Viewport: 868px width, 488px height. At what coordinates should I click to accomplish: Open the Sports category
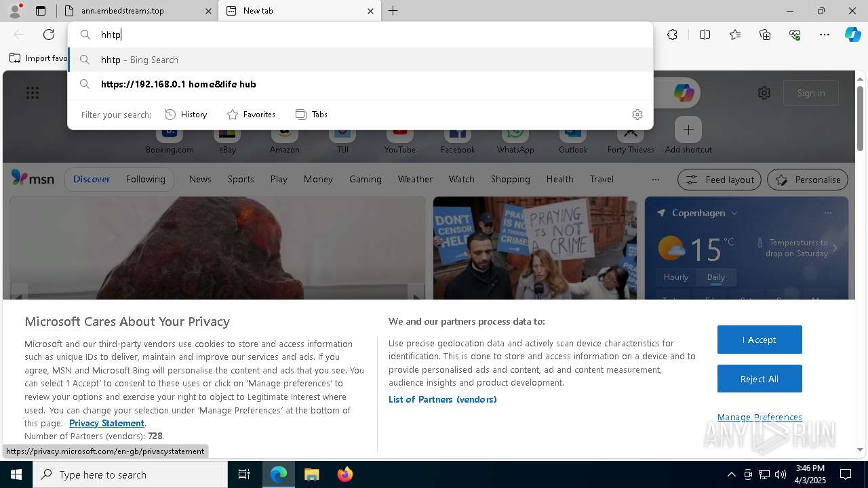click(241, 180)
